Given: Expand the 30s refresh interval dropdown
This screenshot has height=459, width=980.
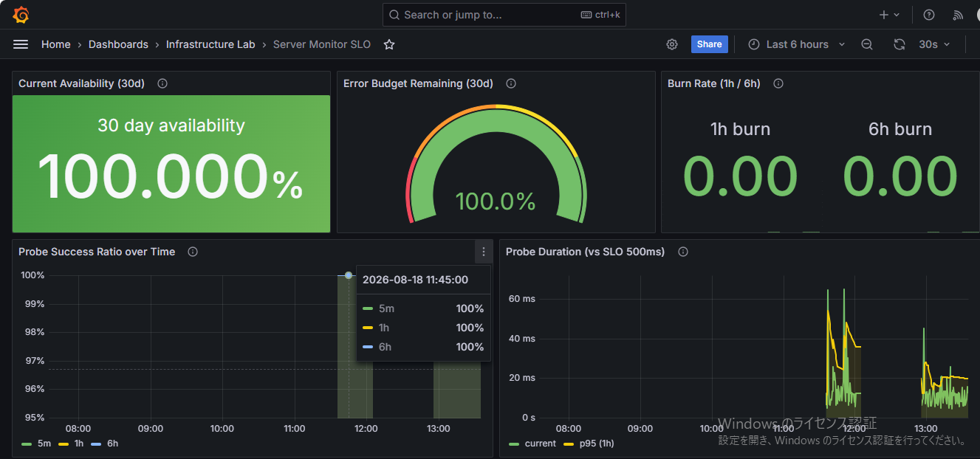Looking at the screenshot, I should click(x=934, y=44).
